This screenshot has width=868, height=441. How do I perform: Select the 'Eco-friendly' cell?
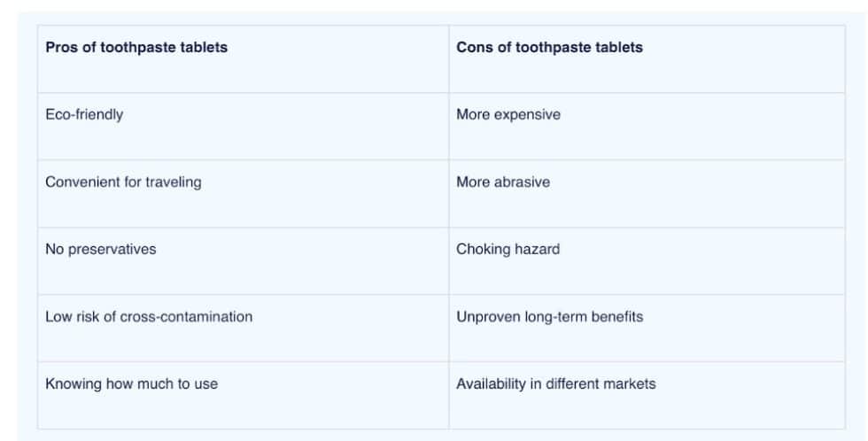pos(84,115)
